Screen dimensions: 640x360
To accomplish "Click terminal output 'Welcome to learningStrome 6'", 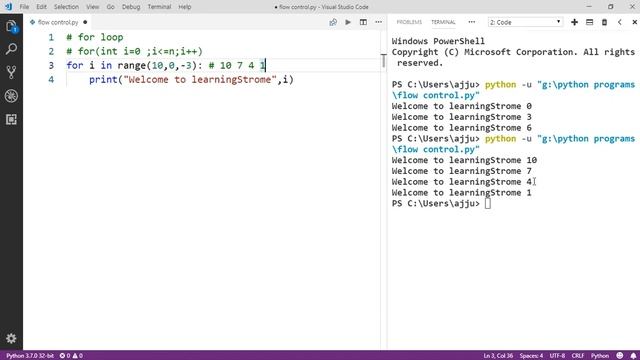I will [x=462, y=128].
